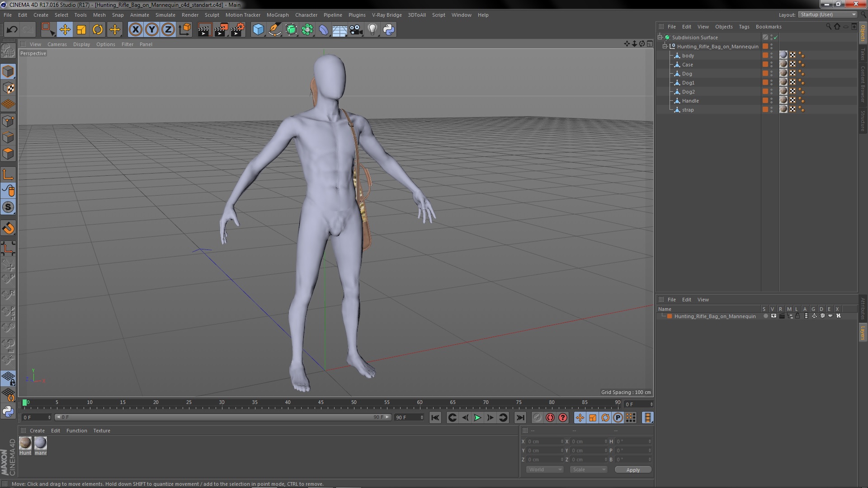Click the Hunting_Rifle_Bag_on_Mannequin layer color swatch

pyautogui.click(x=670, y=316)
